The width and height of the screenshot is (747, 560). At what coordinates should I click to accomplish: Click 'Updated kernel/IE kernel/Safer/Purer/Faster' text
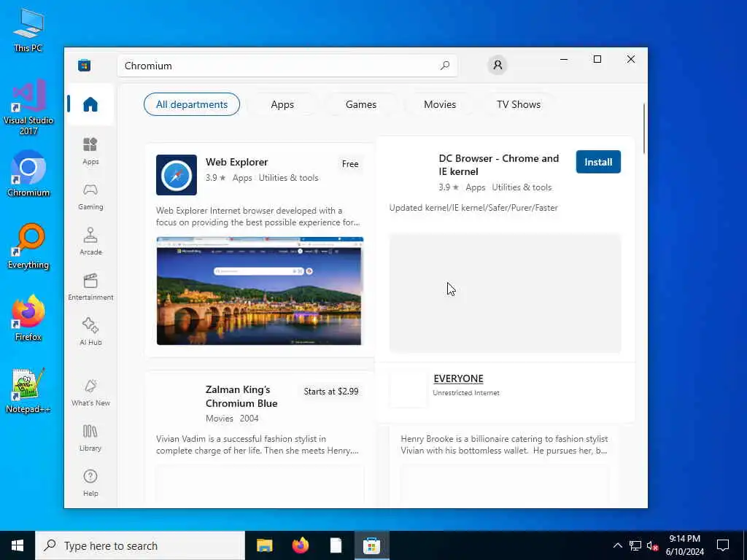click(473, 208)
